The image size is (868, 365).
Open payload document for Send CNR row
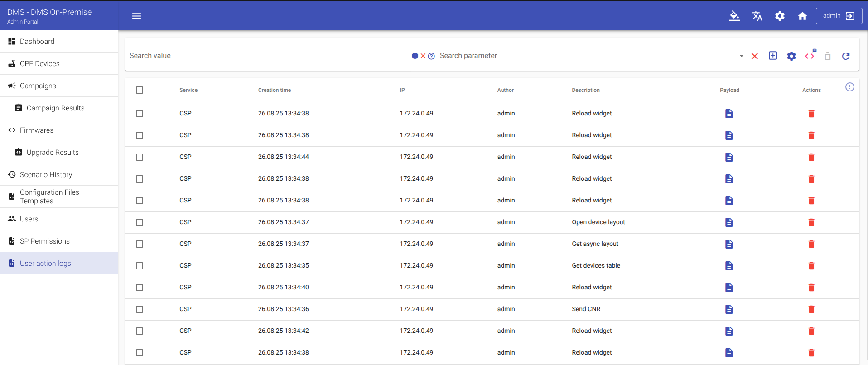tap(729, 309)
